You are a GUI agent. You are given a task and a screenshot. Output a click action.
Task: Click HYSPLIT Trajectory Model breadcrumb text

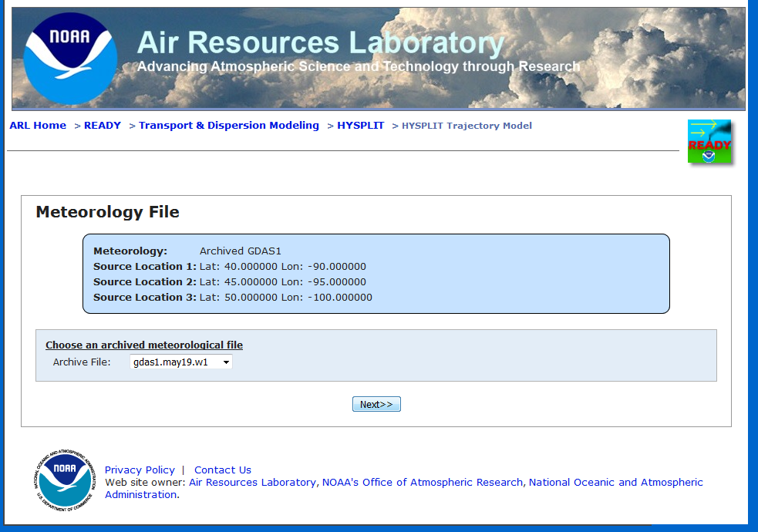[x=467, y=126]
